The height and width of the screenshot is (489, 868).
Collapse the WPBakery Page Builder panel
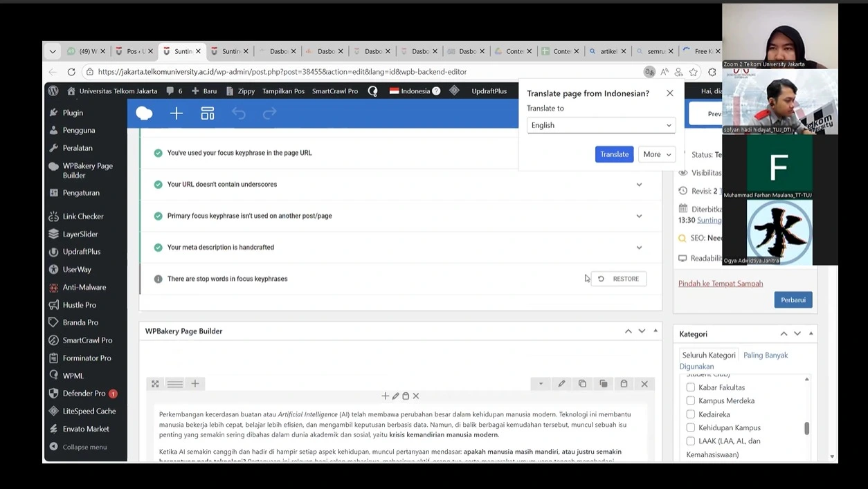click(x=655, y=331)
